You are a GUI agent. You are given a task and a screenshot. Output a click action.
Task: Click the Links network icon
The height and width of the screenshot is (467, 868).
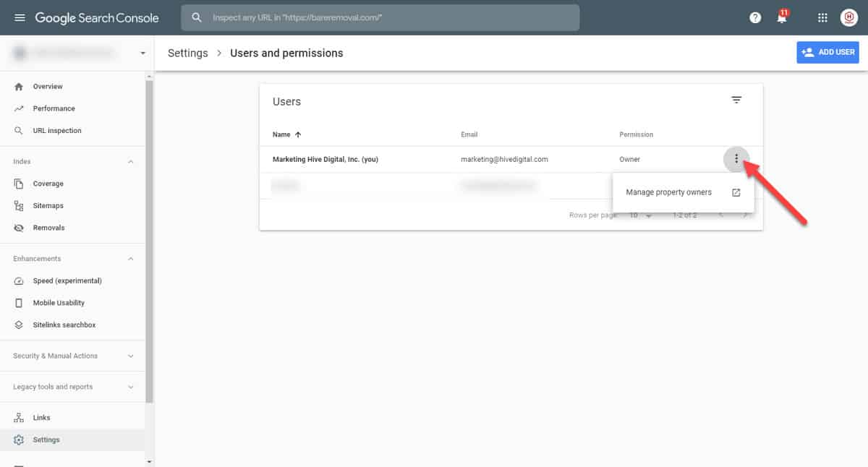pyautogui.click(x=19, y=418)
